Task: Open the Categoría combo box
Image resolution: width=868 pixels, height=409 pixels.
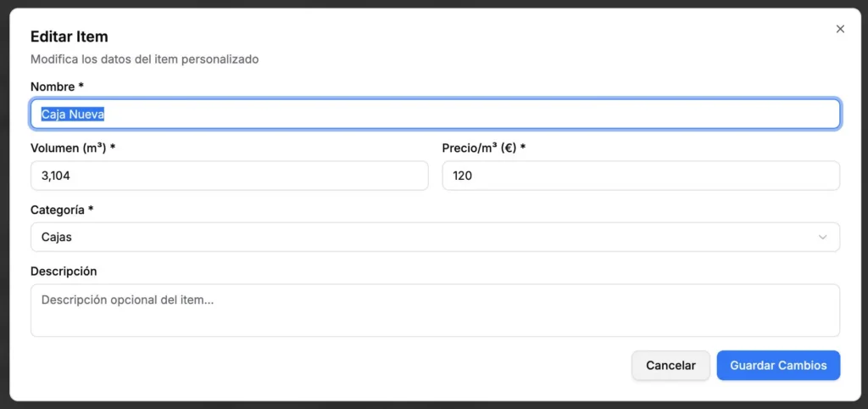Action: (435, 237)
